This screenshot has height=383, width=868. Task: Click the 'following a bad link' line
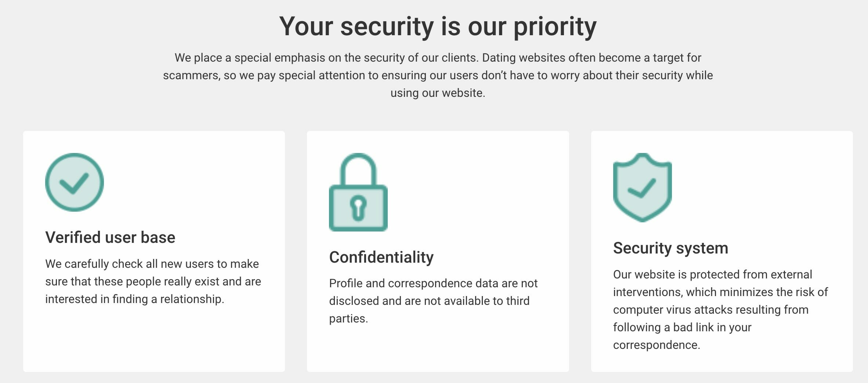pos(682,327)
